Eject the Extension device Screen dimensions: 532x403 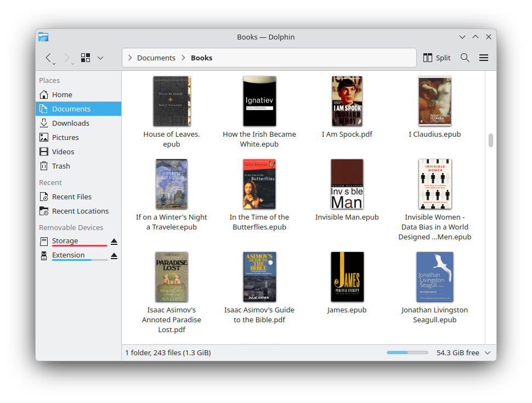(114, 256)
